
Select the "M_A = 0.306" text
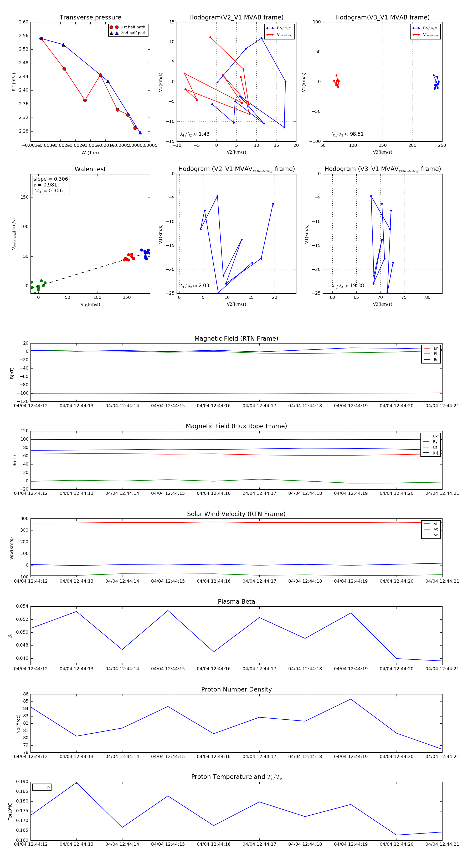click(x=48, y=191)
